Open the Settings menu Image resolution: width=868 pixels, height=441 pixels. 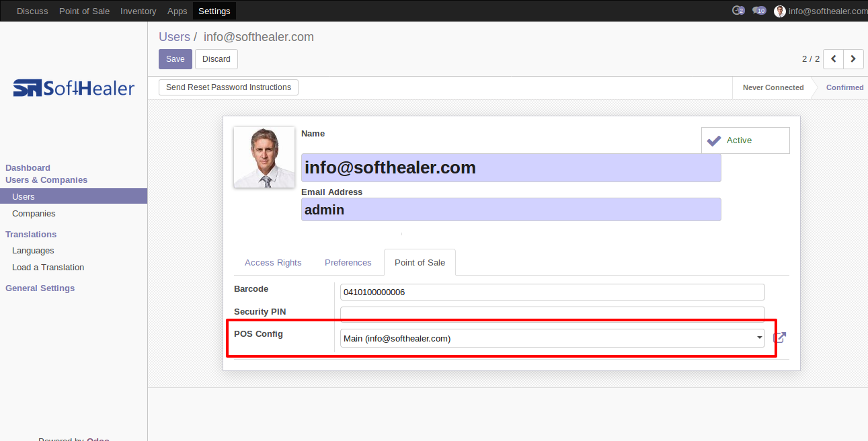[214, 11]
